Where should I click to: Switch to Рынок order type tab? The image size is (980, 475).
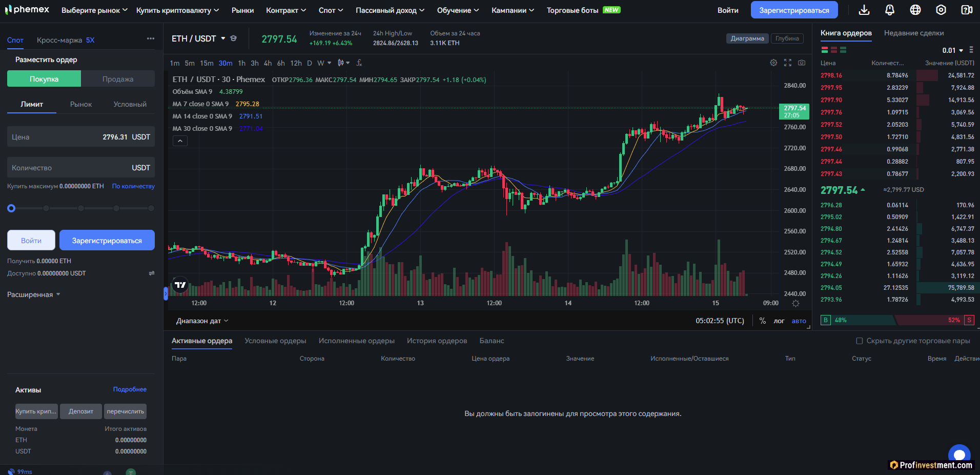click(81, 104)
